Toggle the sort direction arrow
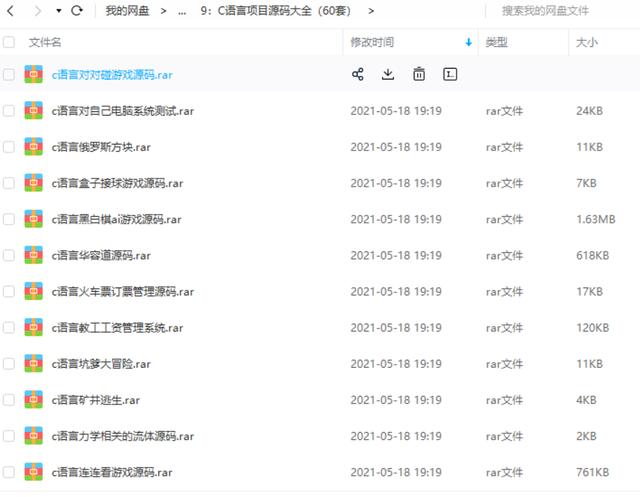This screenshot has height=497, width=640. coord(469,42)
